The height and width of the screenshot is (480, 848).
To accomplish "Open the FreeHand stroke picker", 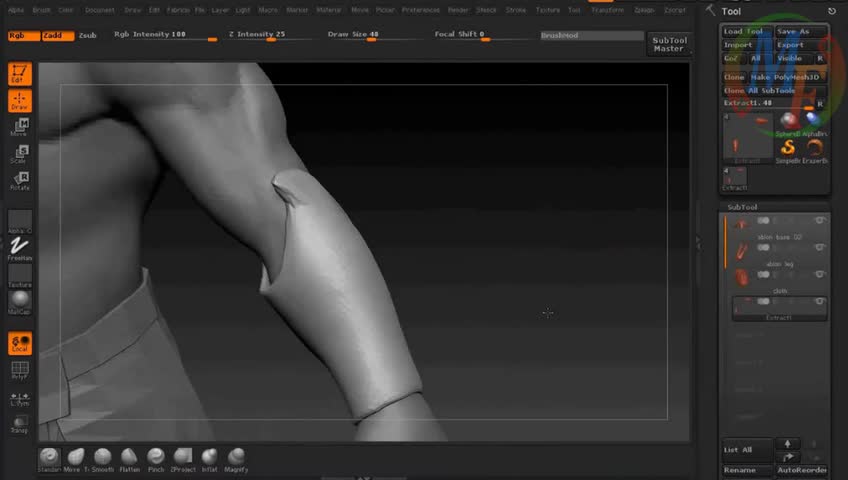I will point(19,249).
